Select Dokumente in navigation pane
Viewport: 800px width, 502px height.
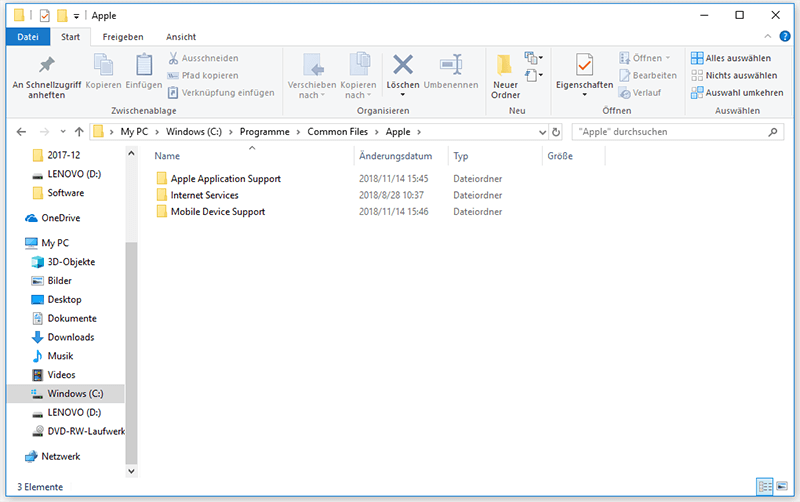[x=64, y=318]
